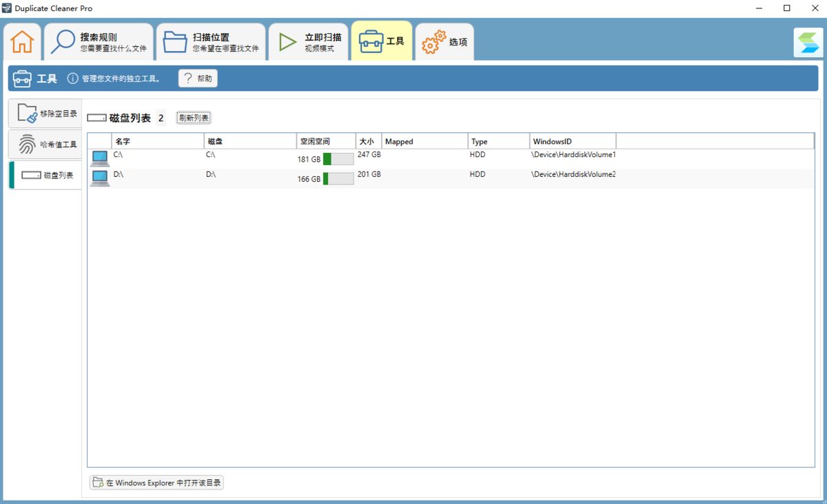Click the 大小 column header
Image resolution: width=827 pixels, height=504 pixels.
point(368,141)
